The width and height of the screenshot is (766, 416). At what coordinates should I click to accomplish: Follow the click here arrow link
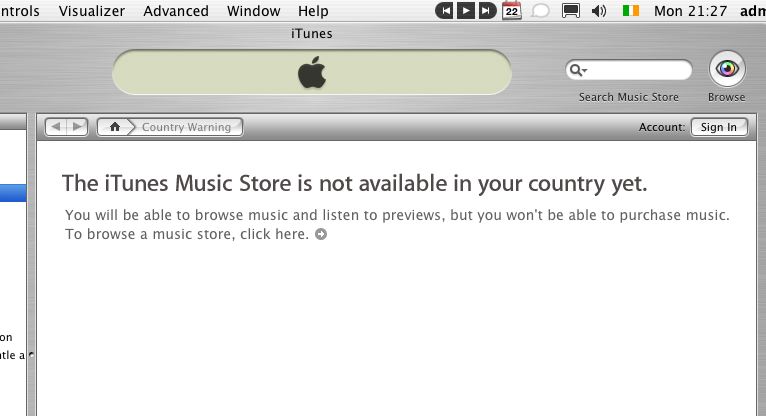click(321, 234)
